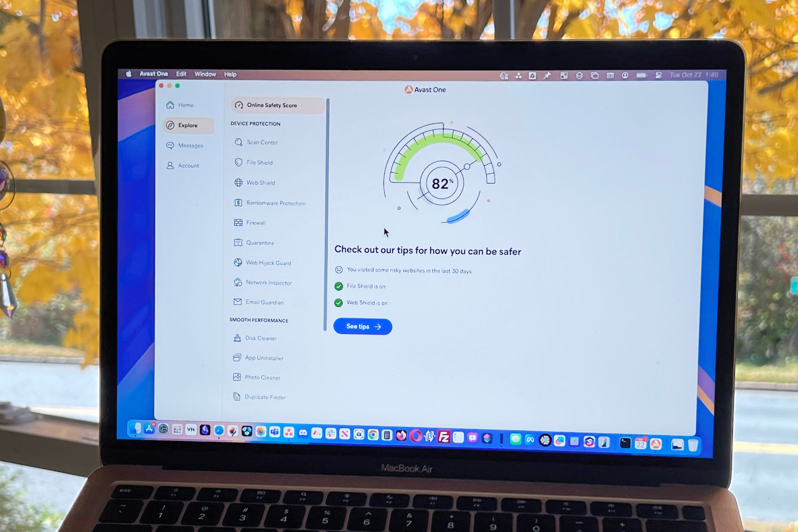Screen dimensions: 798x532
Task: Select Online Safety Score tab
Action: 274,104
